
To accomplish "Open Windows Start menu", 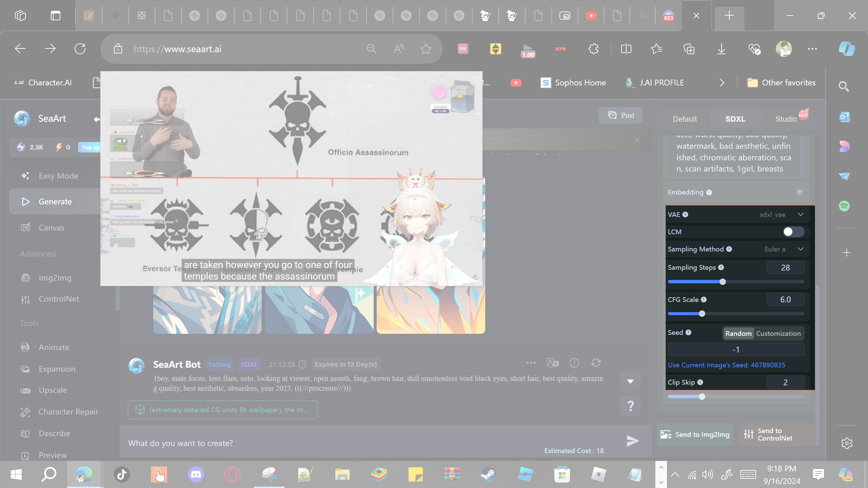I will pos(16,474).
